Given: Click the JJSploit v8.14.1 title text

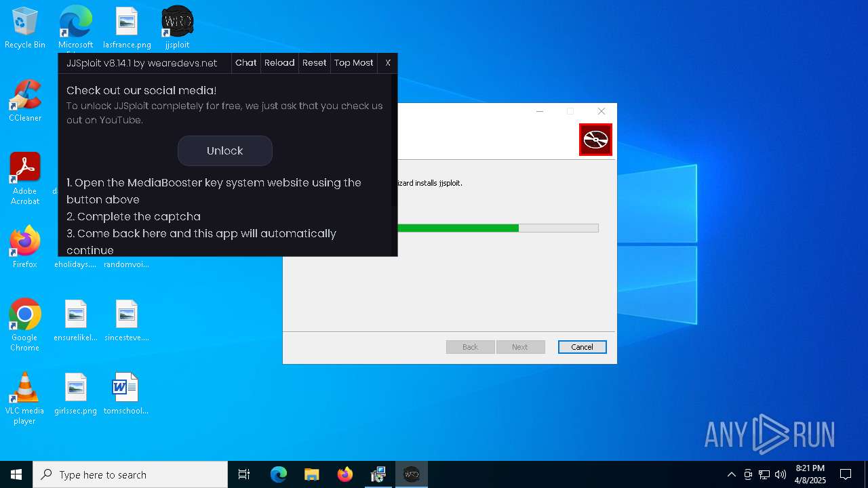Looking at the screenshot, I should pos(142,63).
